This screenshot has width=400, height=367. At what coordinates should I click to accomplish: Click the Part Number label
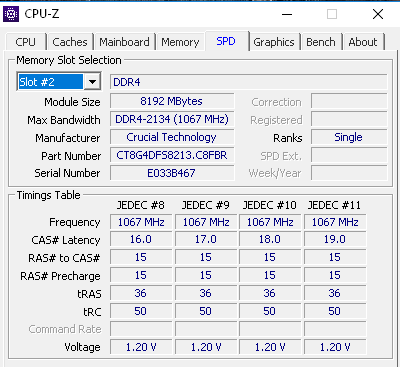click(x=71, y=156)
